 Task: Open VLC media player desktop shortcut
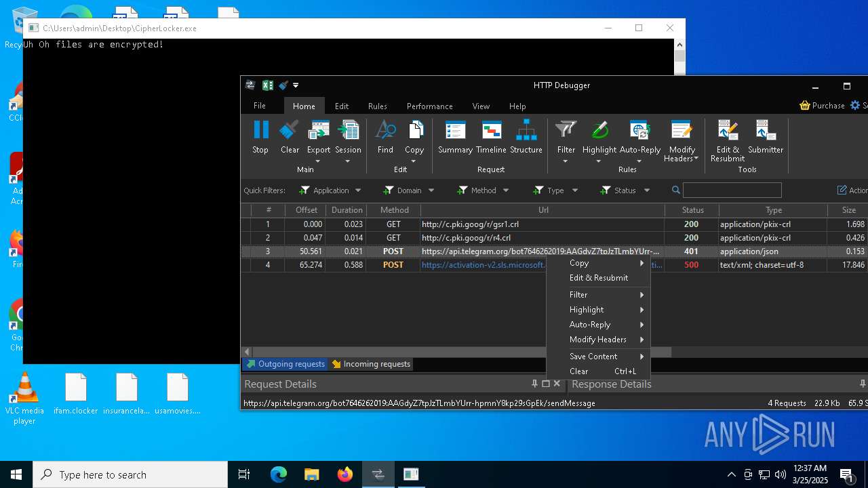click(x=24, y=399)
